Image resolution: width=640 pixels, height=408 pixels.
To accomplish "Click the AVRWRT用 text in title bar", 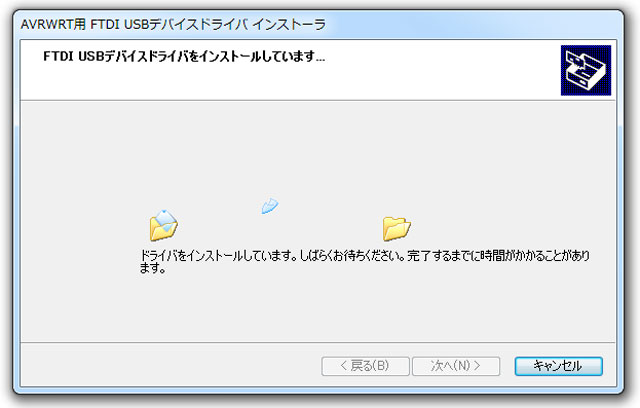I will point(53,24).
